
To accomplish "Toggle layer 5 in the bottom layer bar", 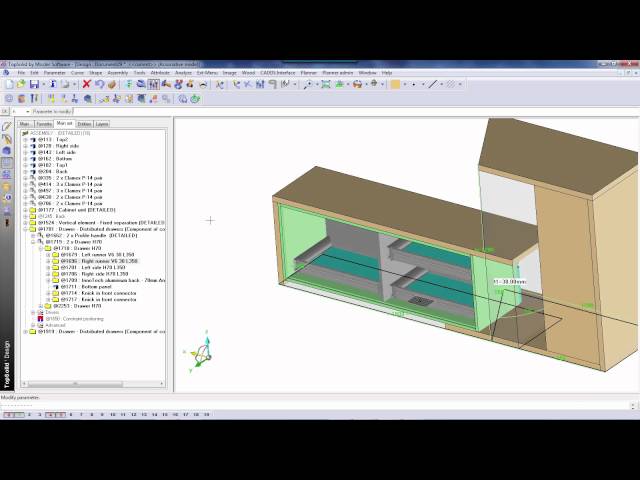I will 63,414.
